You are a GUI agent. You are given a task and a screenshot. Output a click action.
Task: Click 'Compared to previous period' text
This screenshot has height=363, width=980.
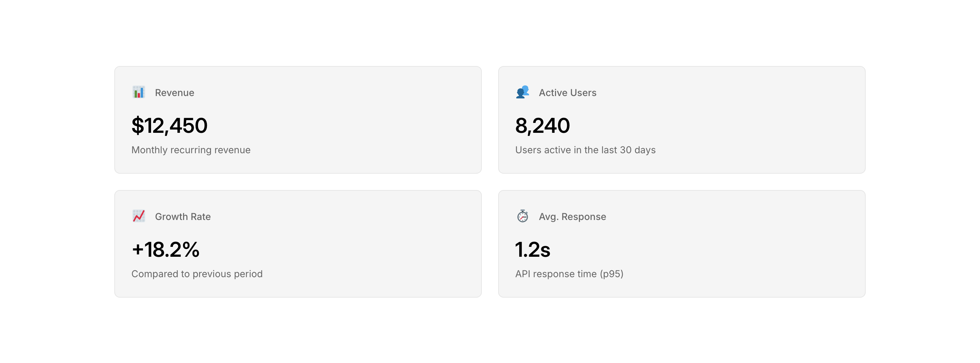click(197, 273)
